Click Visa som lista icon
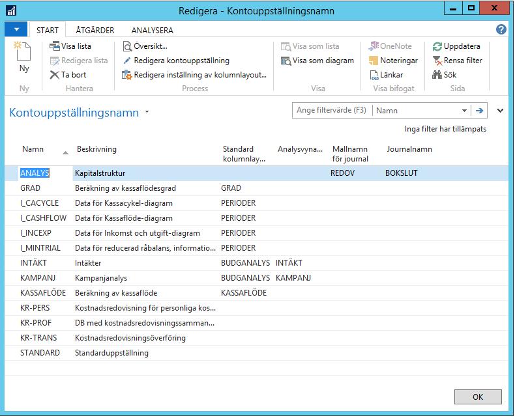 (286, 46)
